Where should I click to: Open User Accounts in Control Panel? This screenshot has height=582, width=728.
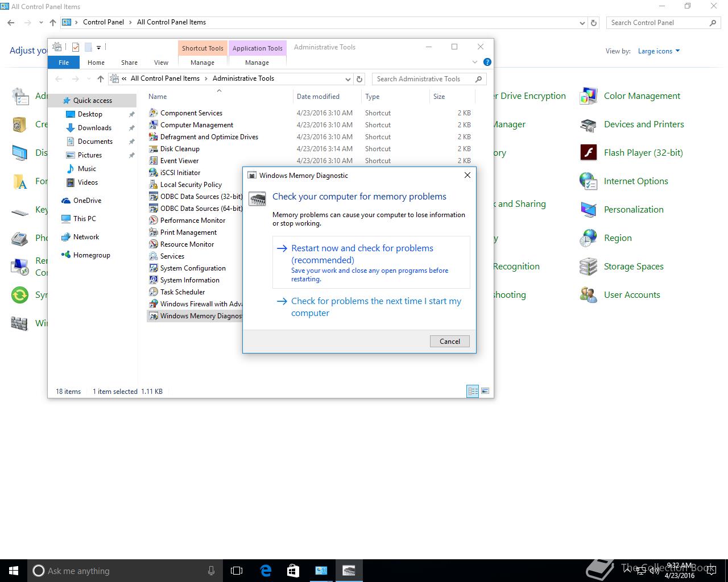(x=619, y=295)
